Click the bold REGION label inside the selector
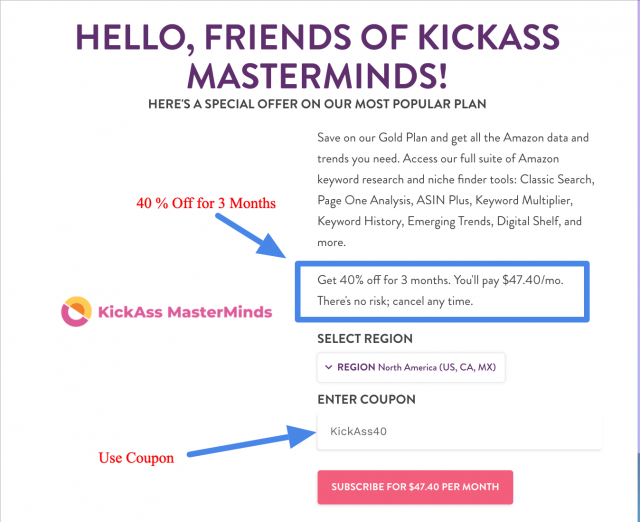640x522 pixels. coord(356,367)
